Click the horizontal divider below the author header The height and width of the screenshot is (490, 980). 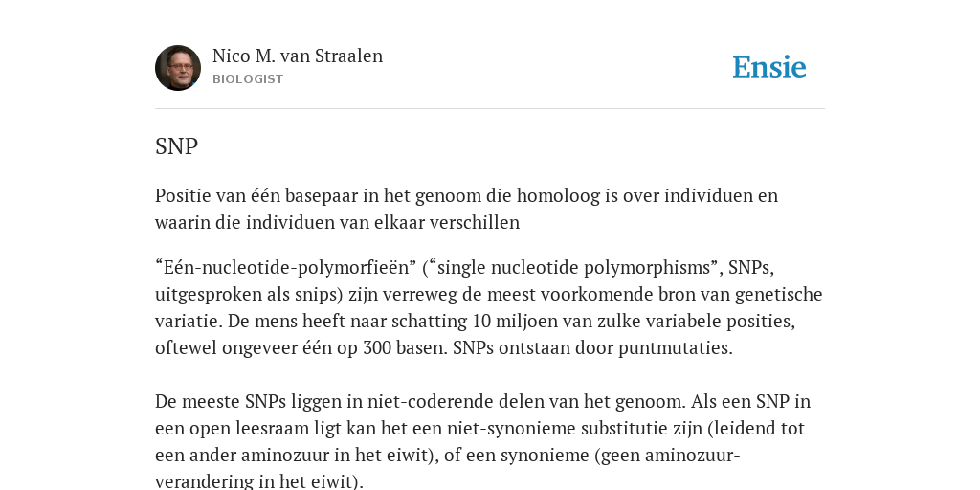click(x=490, y=109)
